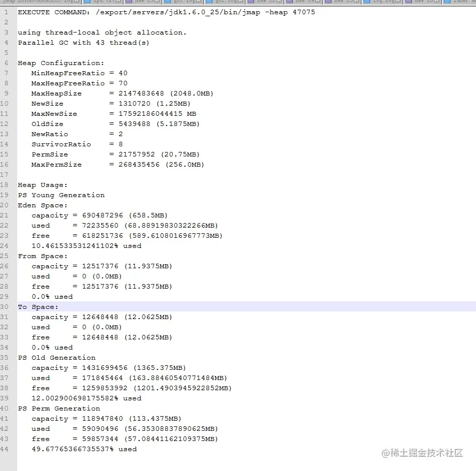The image size is (476, 471).
Task: Click Eden capacity 690487296 (658.5MB) line
Action: click(100, 215)
